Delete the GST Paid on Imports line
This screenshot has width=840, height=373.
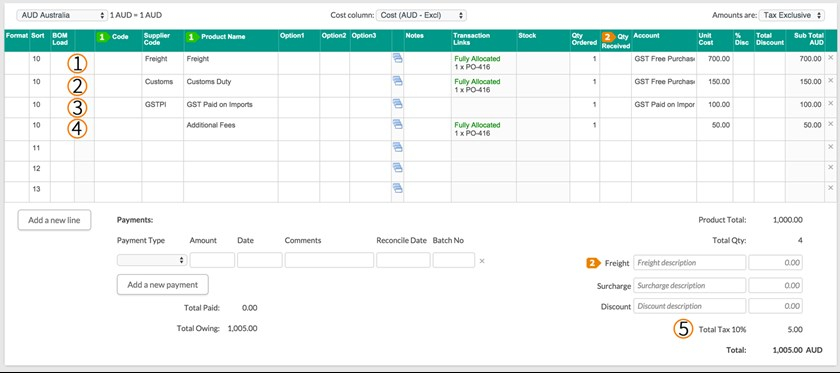click(831, 103)
